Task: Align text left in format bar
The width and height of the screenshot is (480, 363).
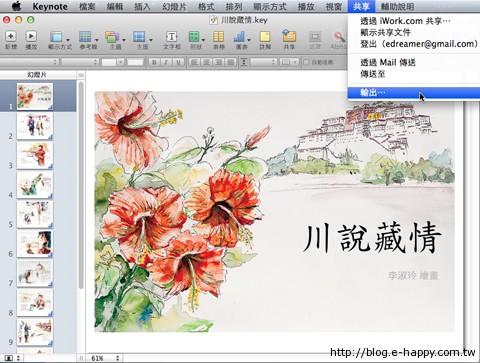Action: click(195, 62)
